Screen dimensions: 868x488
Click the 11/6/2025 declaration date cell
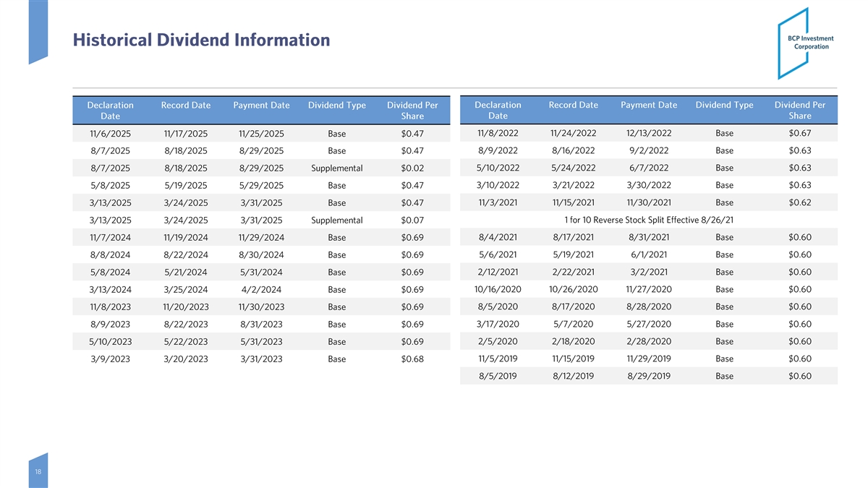(110, 134)
